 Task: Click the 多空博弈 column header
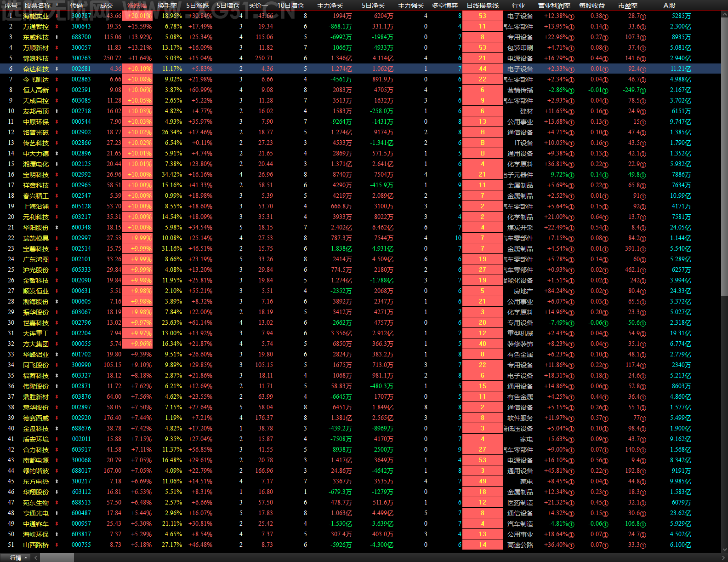pyautogui.click(x=445, y=6)
